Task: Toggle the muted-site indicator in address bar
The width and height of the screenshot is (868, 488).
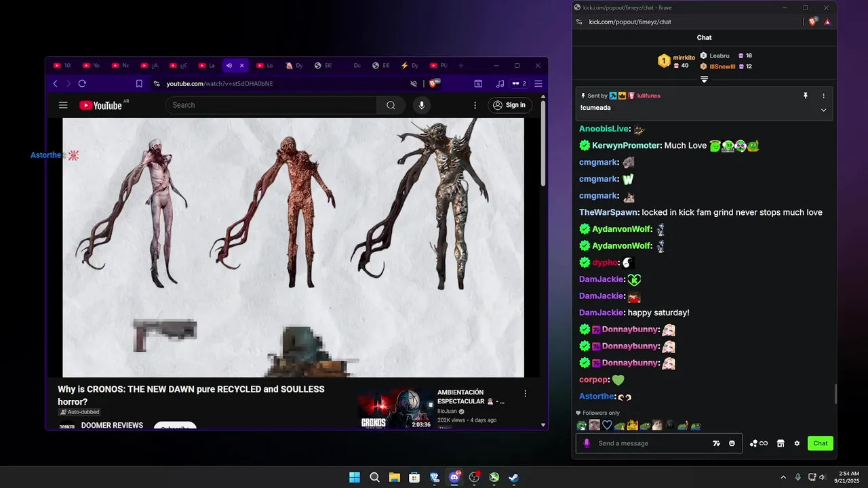Action: (414, 83)
